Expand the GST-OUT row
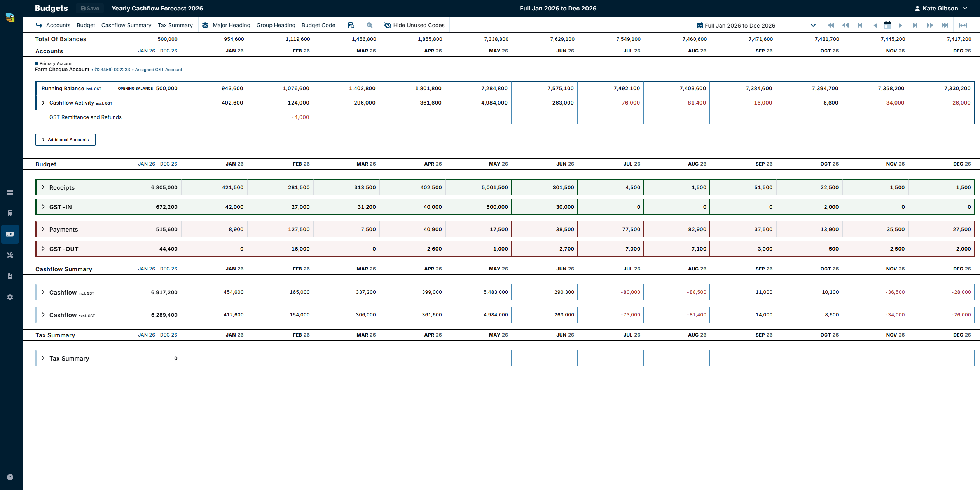Viewport: 980px width, 490px height. point(43,249)
